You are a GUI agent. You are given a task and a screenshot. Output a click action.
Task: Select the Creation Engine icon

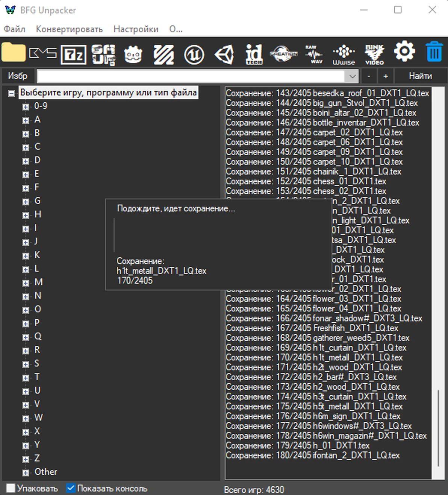284,54
